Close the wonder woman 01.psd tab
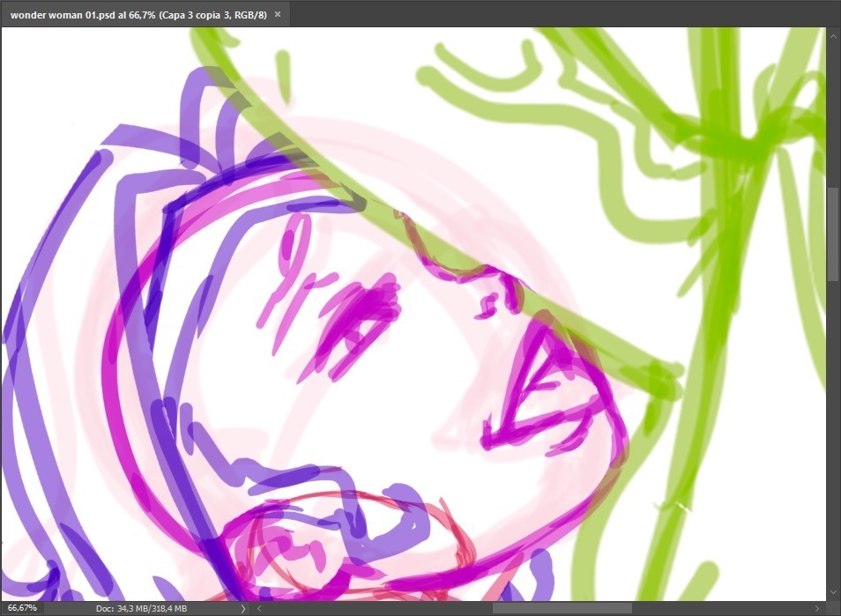The image size is (841, 616). click(x=278, y=14)
